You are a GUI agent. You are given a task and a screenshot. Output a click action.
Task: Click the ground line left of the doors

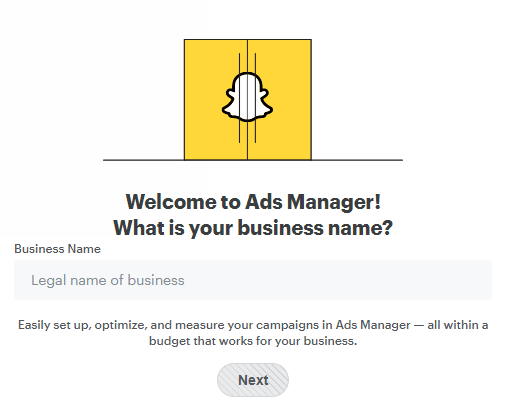144,160
